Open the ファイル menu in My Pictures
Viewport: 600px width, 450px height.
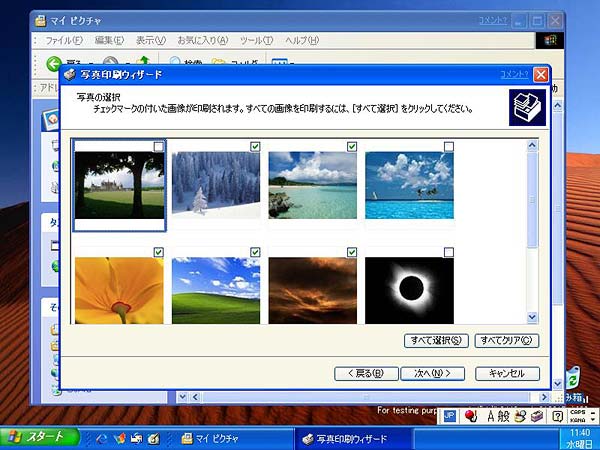(x=64, y=40)
